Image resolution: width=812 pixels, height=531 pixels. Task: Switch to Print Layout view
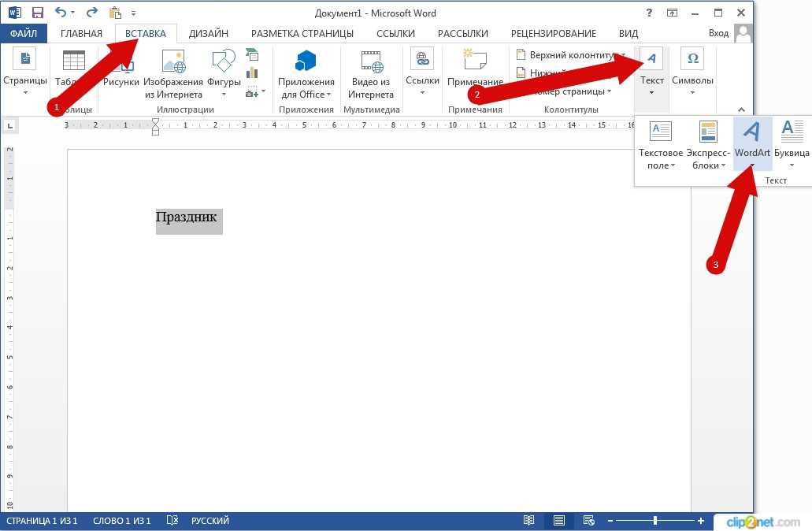tap(558, 521)
